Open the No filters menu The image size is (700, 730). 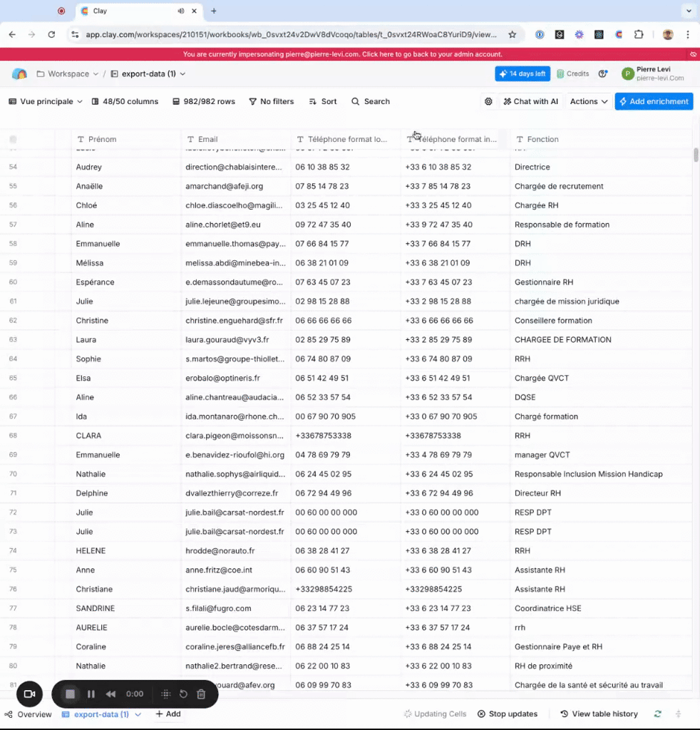(x=271, y=102)
